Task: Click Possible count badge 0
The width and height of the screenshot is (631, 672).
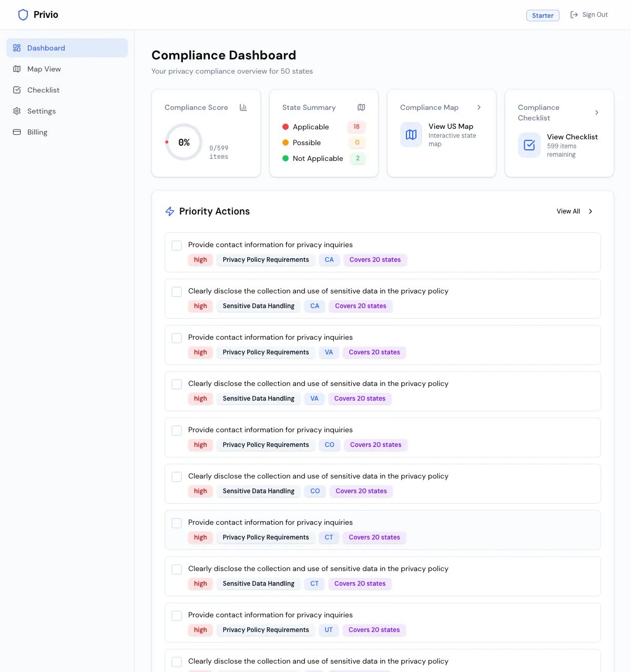Action: pyautogui.click(x=357, y=142)
